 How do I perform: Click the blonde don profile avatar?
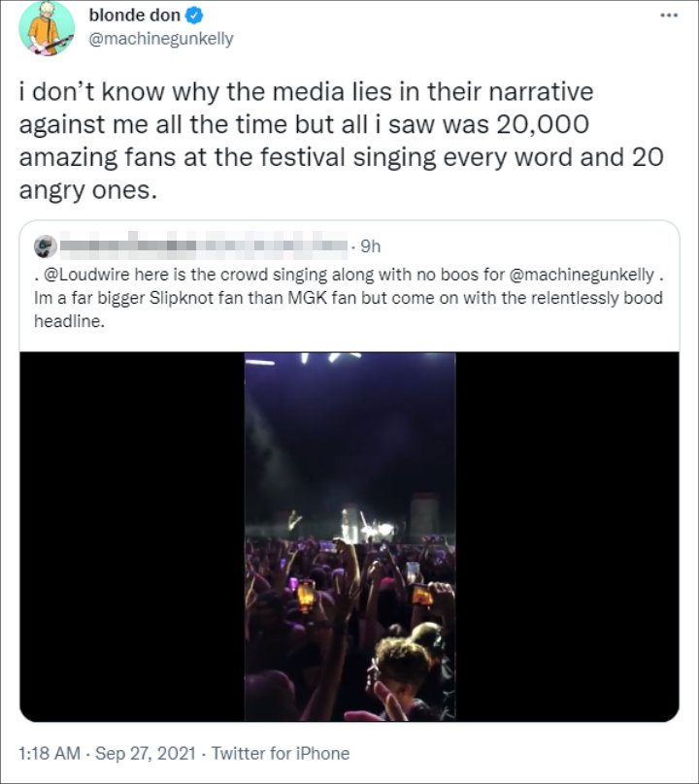[x=46, y=28]
